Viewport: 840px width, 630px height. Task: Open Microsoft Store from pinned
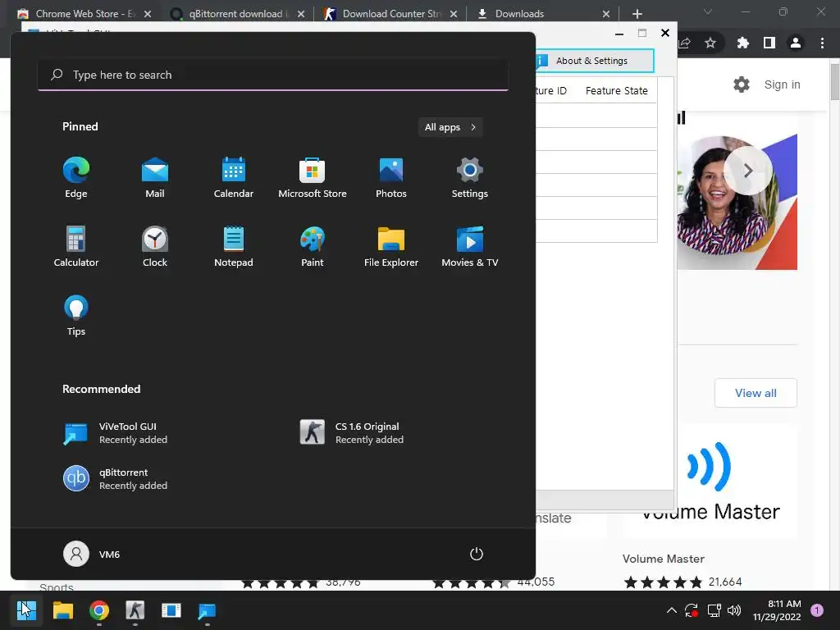pyautogui.click(x=313, y=178)
